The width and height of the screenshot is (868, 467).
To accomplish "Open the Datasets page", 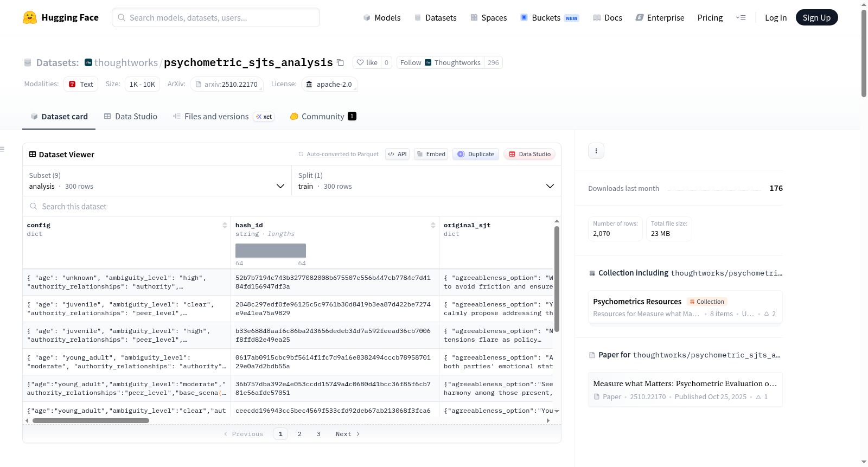I will [436, 17].
